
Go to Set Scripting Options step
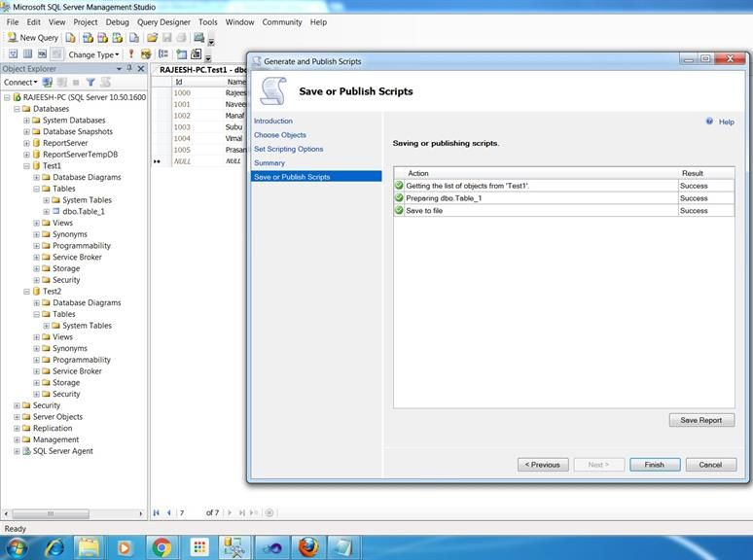click(x=289, y=149)
